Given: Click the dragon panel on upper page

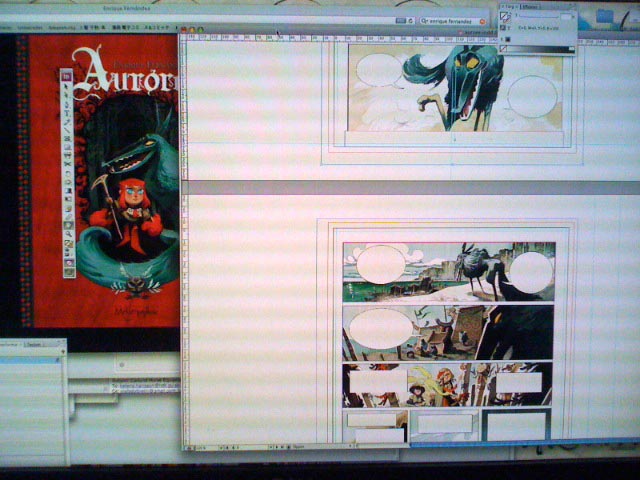Looking at the screenshot, I should [456, 87].
